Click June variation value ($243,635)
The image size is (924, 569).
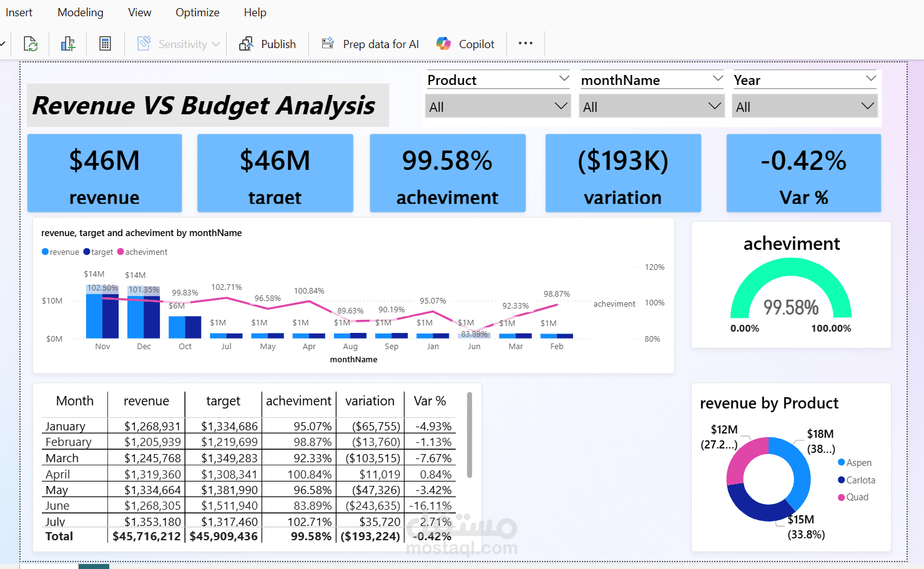pyautogui.click(x=373, y=505)
